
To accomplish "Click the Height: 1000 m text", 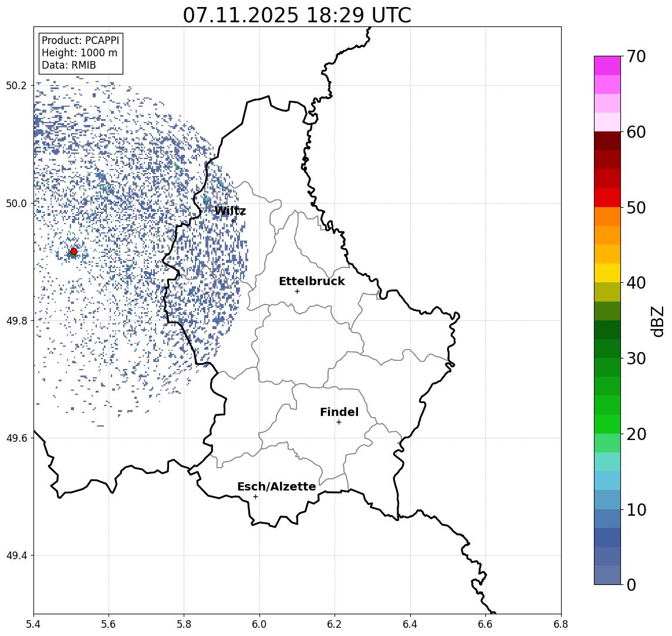I will click(x=79, y=53).
